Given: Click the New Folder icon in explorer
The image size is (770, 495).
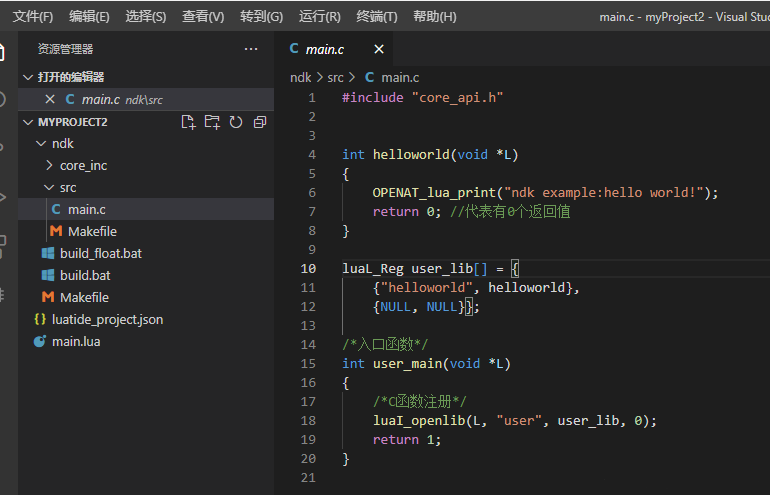Looking at the screenshot, I should pos(212,122).
